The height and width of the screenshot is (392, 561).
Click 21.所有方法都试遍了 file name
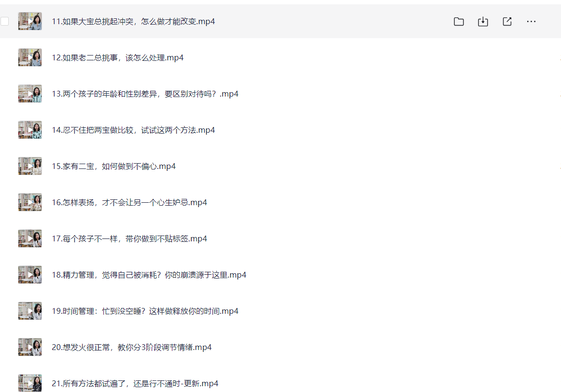point(135,383)
